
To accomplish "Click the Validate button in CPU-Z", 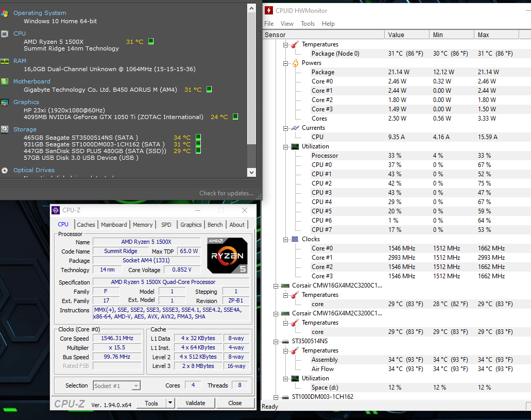I will (x=195, y=403).
